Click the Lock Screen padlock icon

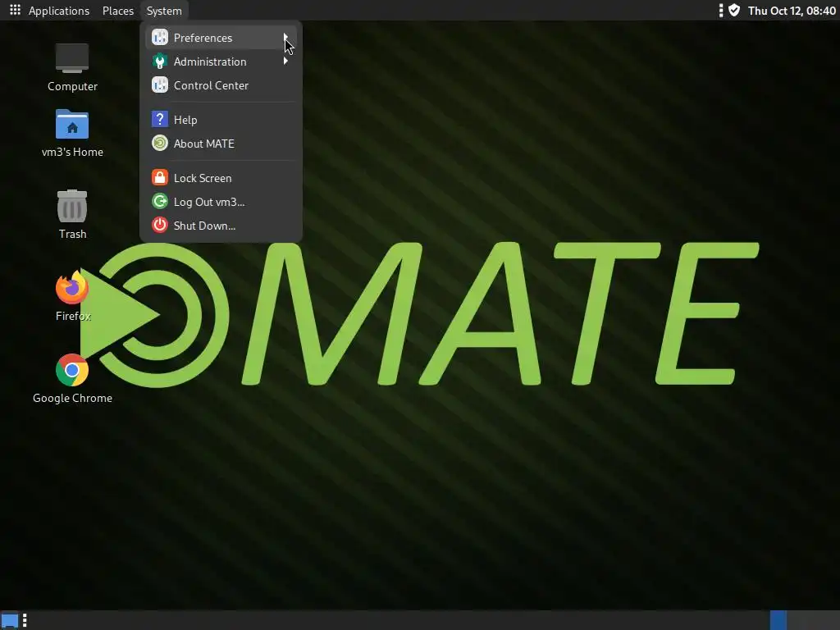160,178
